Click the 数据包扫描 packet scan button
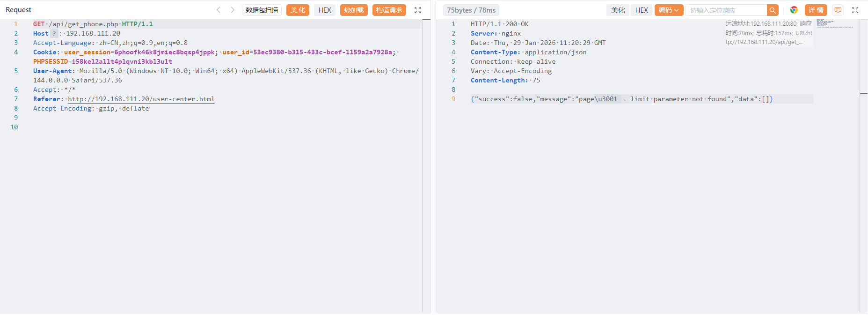The height and width of the screenshot is (320, 868). (x=262, y=10)
